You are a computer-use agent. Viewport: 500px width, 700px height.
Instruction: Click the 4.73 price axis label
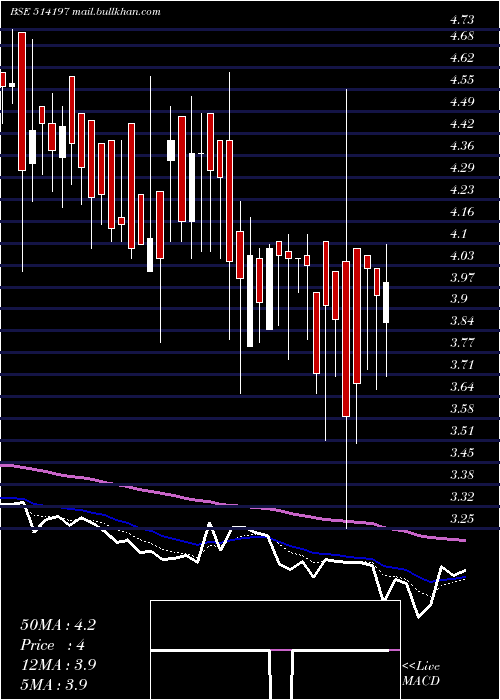(x=462, y=20)
